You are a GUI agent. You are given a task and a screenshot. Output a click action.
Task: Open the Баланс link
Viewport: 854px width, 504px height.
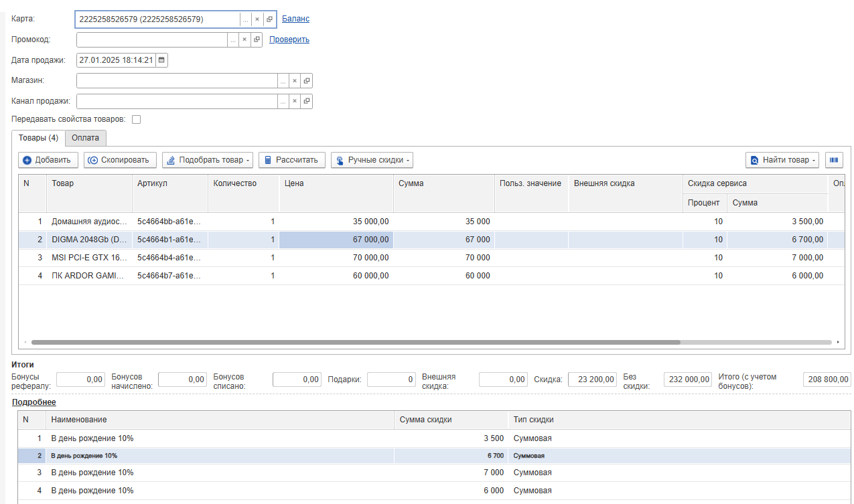(x=295, y=19)
